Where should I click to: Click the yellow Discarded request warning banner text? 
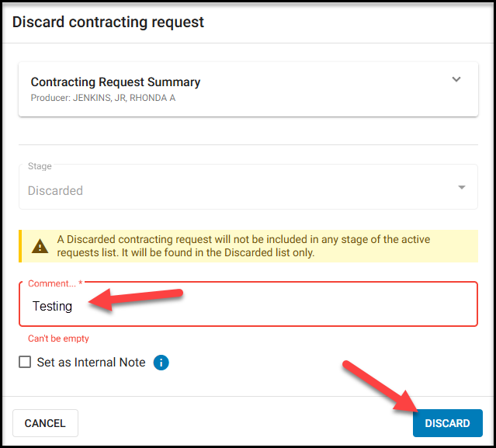click(x=244, y=246)
